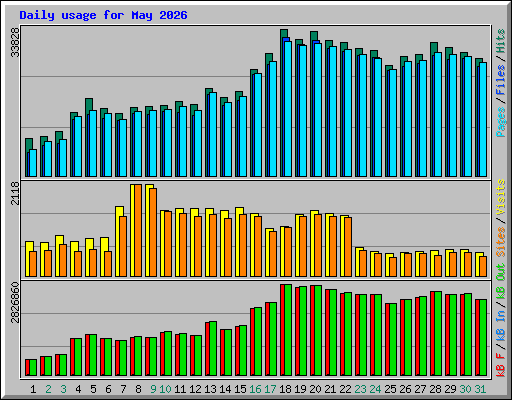Viewport: 512px width, 400px height.
Task: Click day 22 on the axis
Action: (345, 389)
